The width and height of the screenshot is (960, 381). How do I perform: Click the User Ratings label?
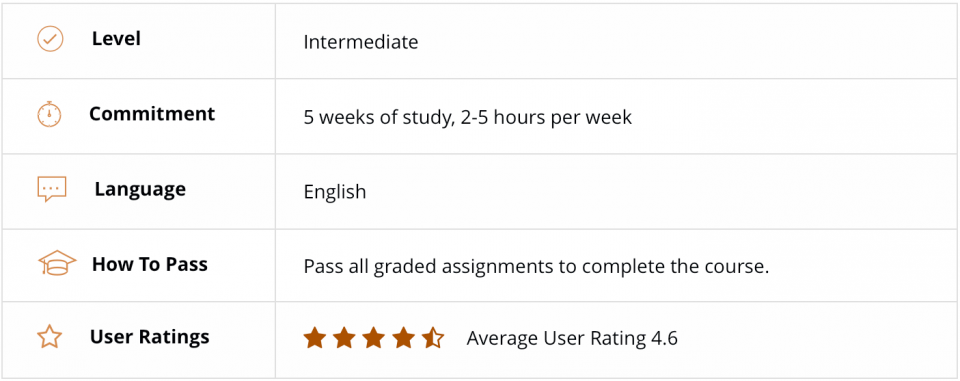pos(150,337)
